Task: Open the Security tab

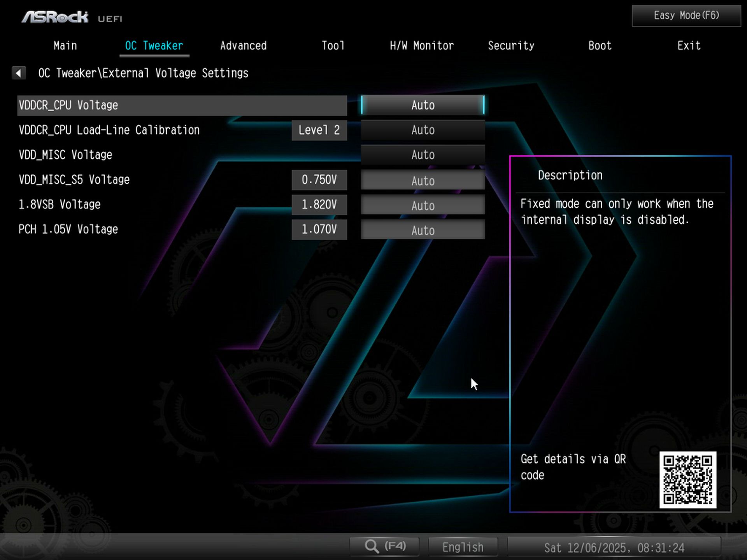Action: (511, 45)
